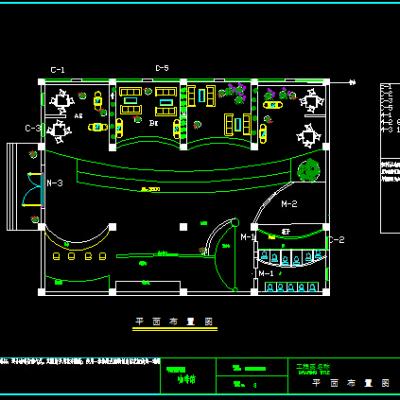
Task: Click the A区 zone label
Action: pyautogui.click(x=78, y=116)
